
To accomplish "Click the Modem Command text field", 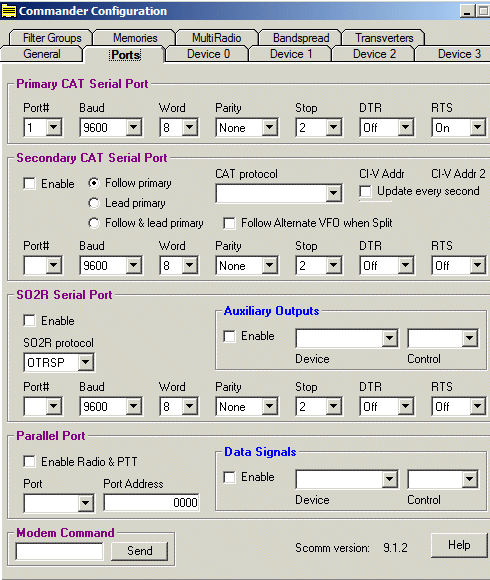I will [x=59, y=552].
